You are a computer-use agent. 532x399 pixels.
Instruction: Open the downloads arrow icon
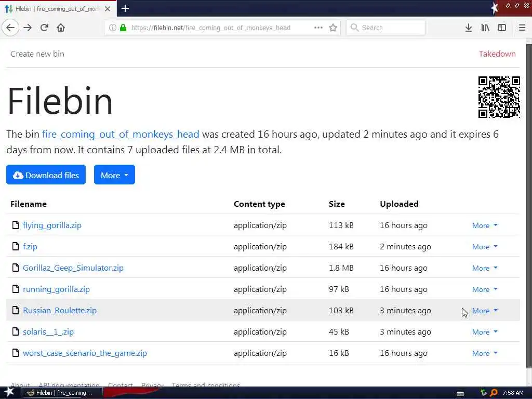click(x=469, y=28)
